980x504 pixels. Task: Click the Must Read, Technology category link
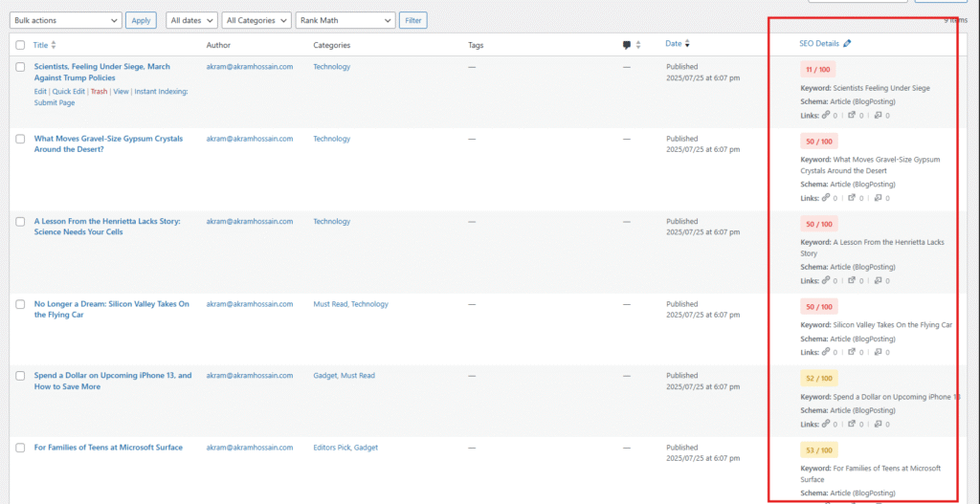coord(350,304)
